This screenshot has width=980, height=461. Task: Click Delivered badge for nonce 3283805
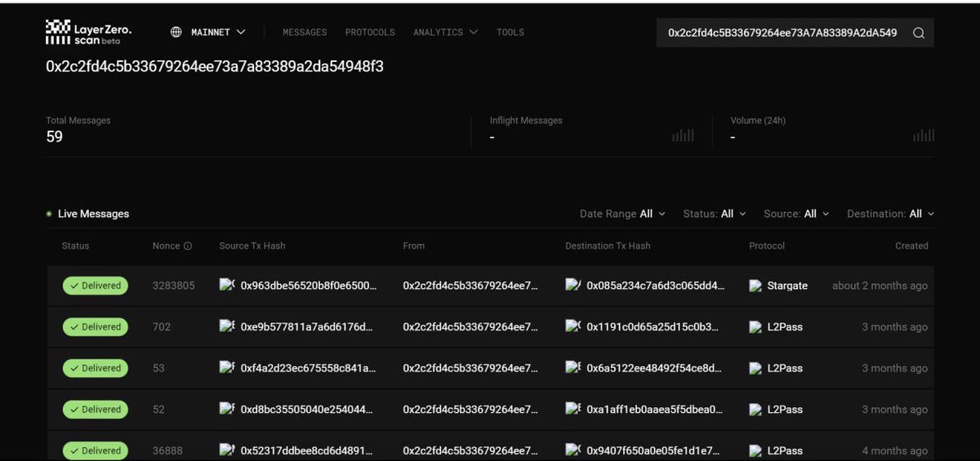click(96, 286)
